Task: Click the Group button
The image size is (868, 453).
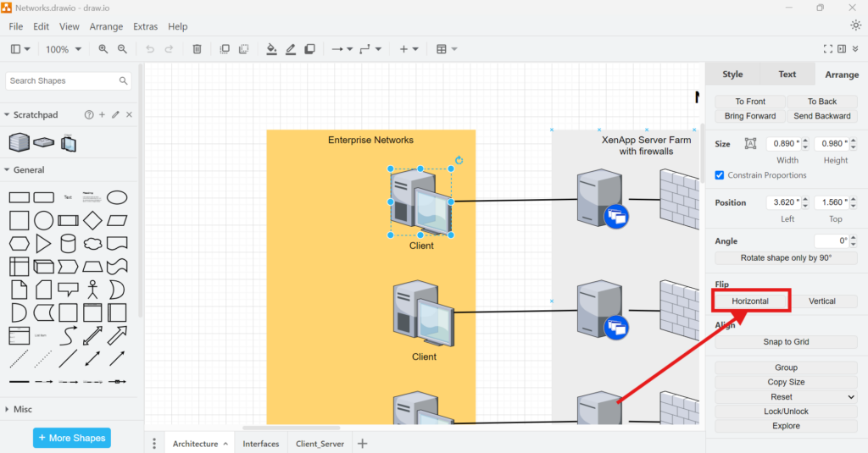Action: point(786,367)
